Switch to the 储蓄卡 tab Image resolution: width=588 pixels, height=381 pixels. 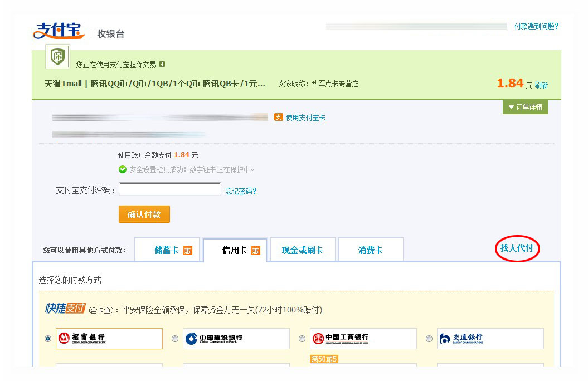(x=167, y=250)
